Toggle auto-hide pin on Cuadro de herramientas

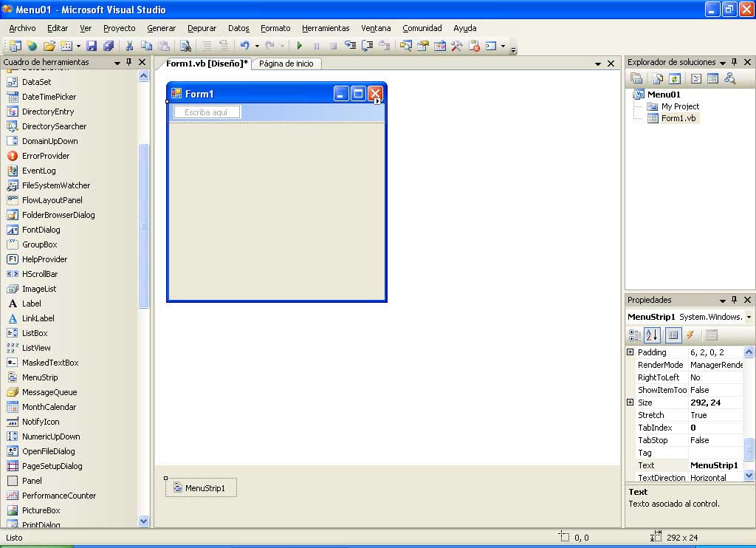click(x=129, y=63)
